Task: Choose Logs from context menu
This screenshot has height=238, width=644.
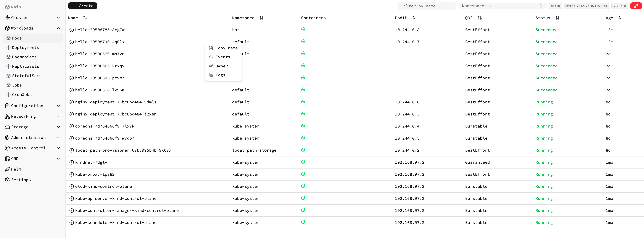Action: pos(223,75)
